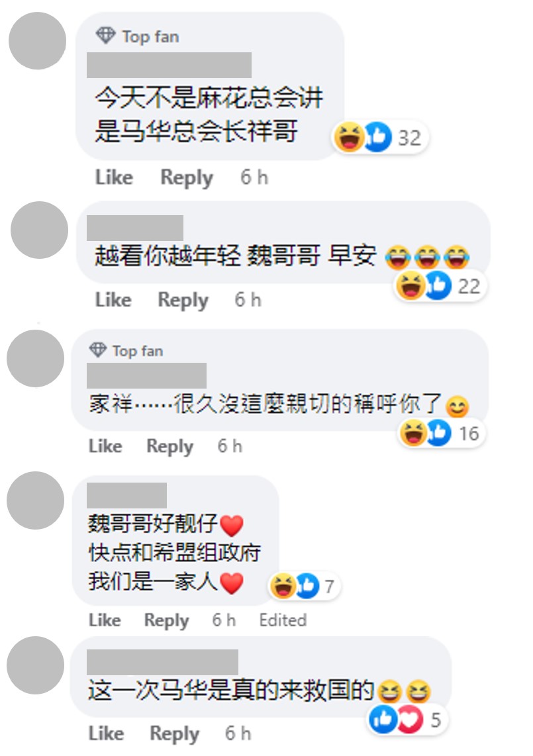
Task: Click the Top fan diamond badge on third comment
Action: [x=97, y=350]
